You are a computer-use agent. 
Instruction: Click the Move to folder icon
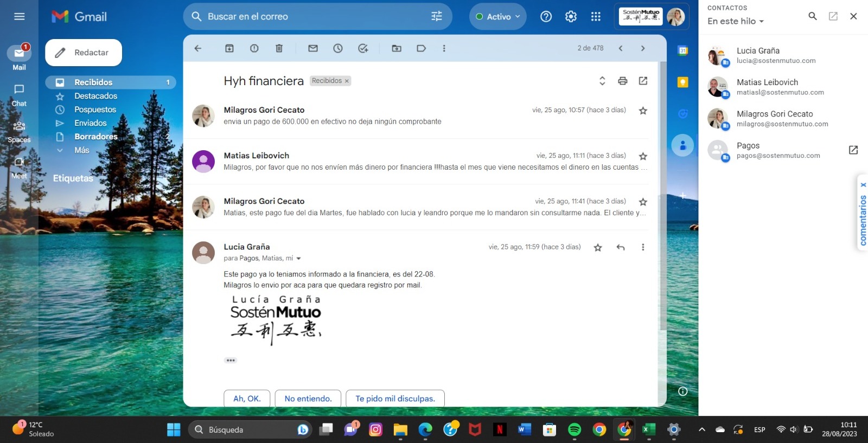[397, 48]
